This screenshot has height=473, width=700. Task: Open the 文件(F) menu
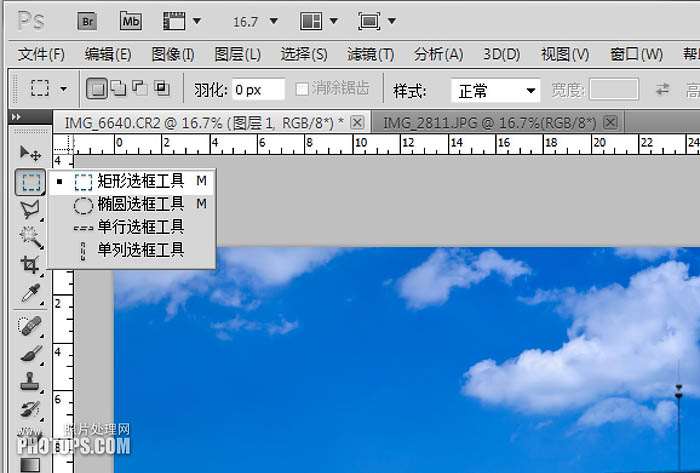click(41, 54)
